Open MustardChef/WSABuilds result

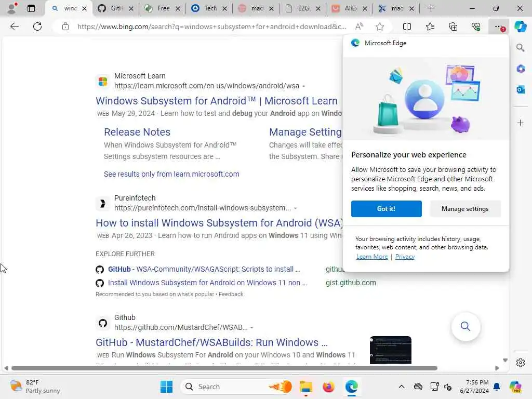(x=212, y=342)
